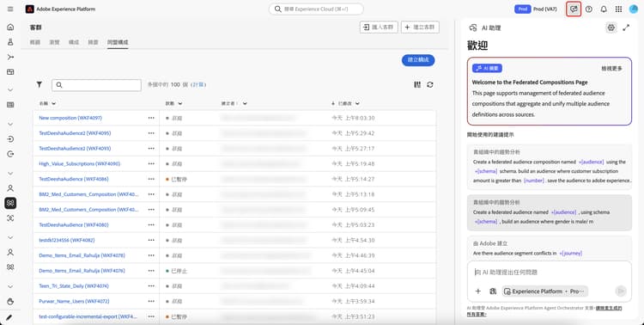Open the 狀態 column header dropdown
This screenshot has width=644, height=325.
tap(180, 104)
